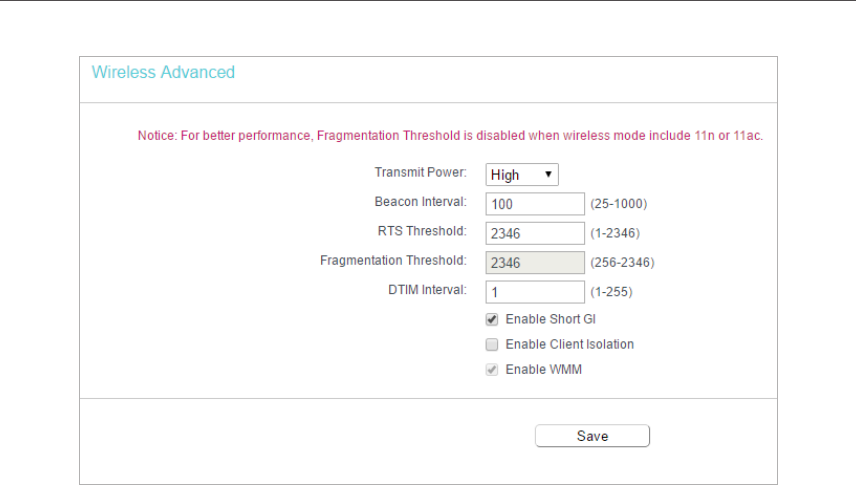Click the Wireless Advanced heading
856x485 pixels.
point(163,72)
